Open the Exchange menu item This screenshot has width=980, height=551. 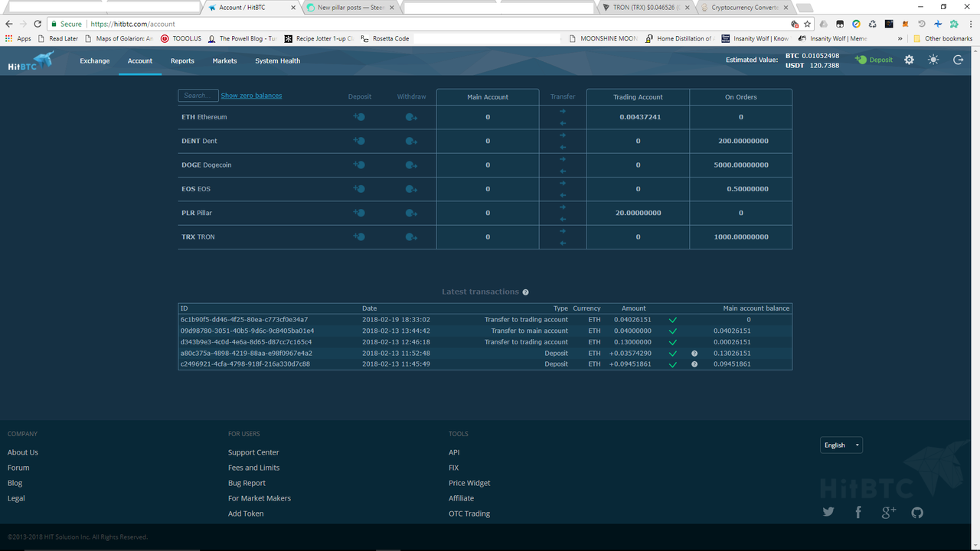[95, 60]
